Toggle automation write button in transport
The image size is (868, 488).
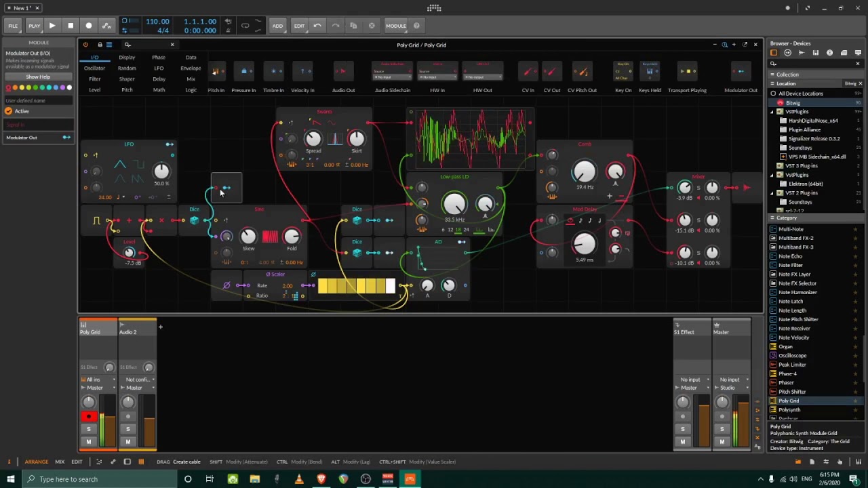106,26
